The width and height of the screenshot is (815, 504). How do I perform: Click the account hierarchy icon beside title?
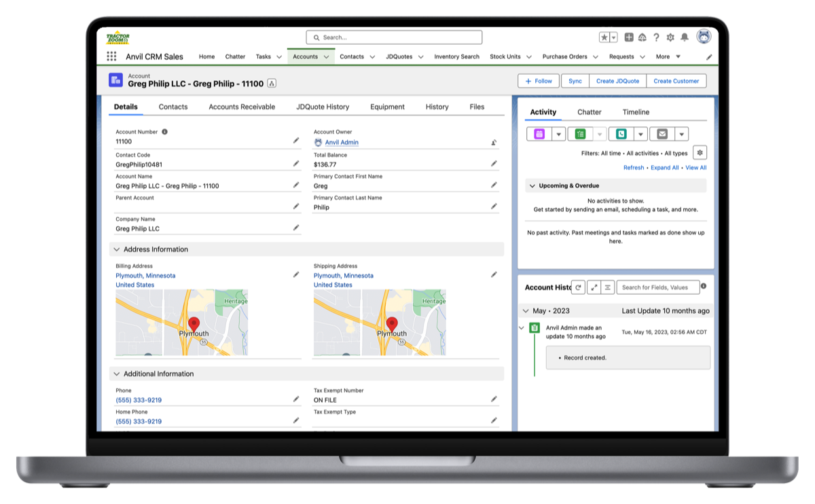point(272,84)
